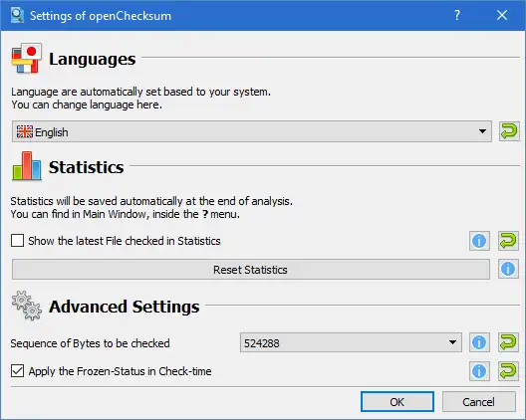
Task: Show info for Sequence of Bytes setting
Action: pos(479,342)
